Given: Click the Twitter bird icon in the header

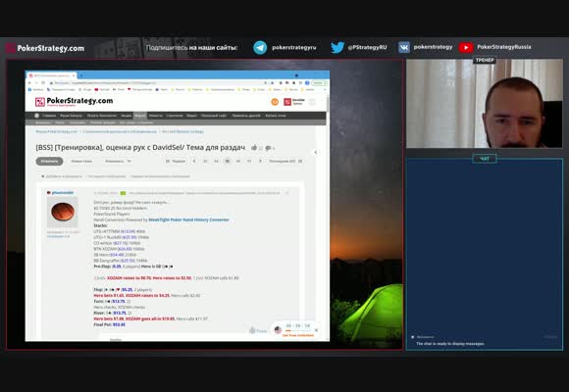Looking at the screenshot, I should (x=337, y=47).
